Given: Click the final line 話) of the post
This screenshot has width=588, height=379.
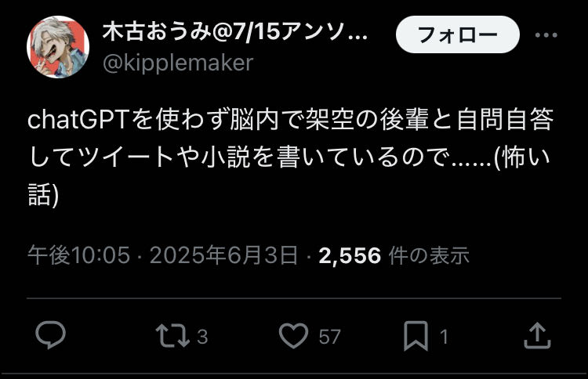Looking at the screenshot, I should click(43, 195).
